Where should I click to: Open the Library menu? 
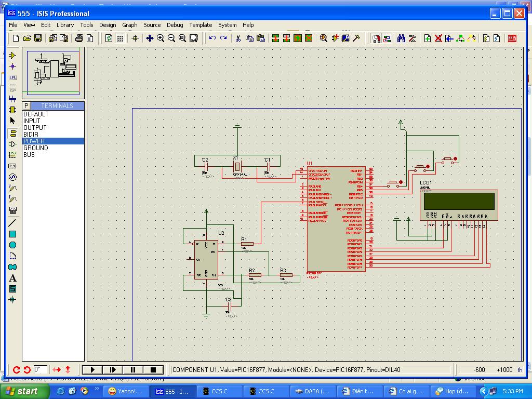pyautogui.click(x=65, y=25)
